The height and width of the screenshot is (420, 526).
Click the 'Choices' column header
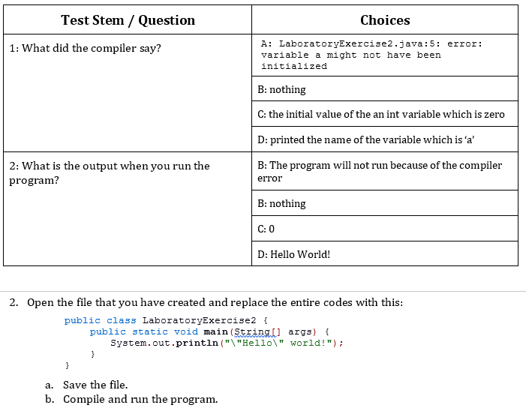385,20
